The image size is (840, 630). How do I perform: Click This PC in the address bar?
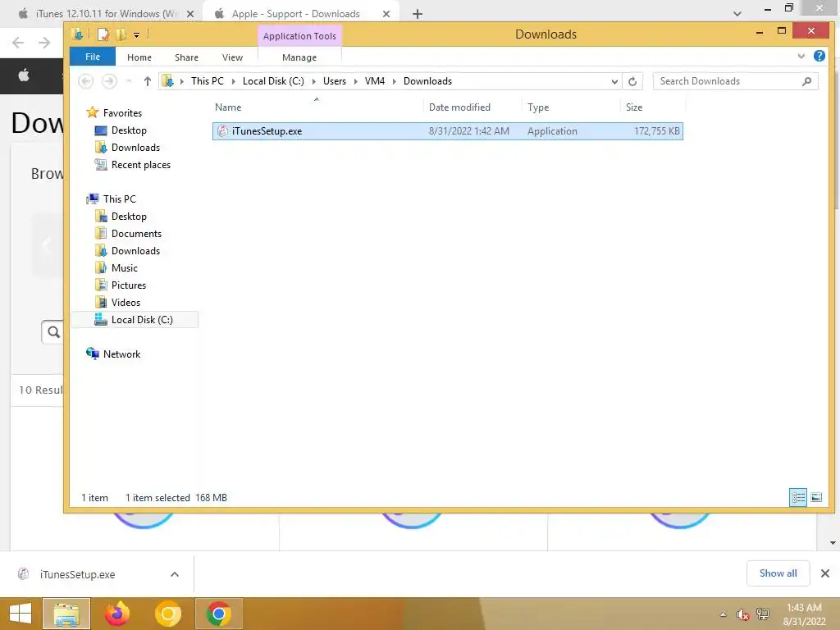208,81
